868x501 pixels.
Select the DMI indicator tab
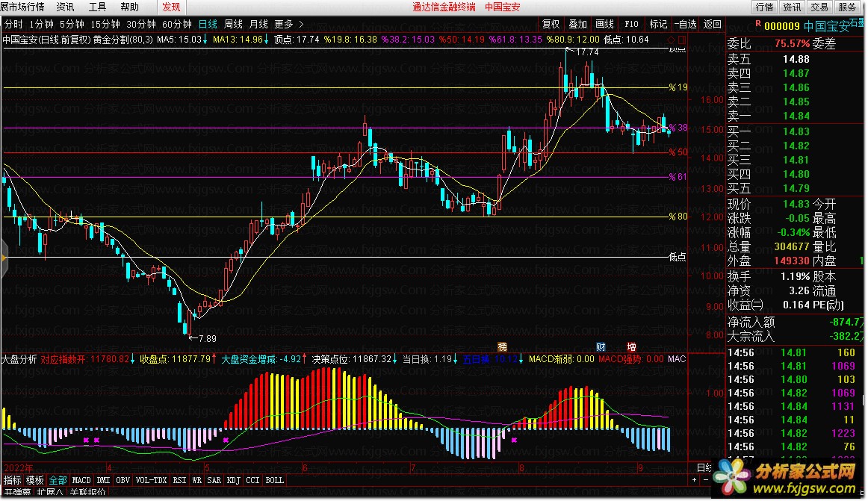104,480
